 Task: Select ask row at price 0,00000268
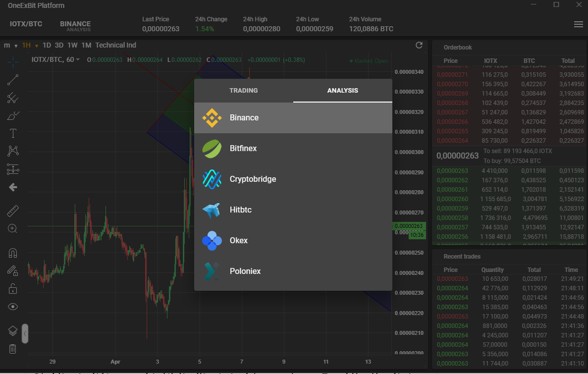[510, 103]
